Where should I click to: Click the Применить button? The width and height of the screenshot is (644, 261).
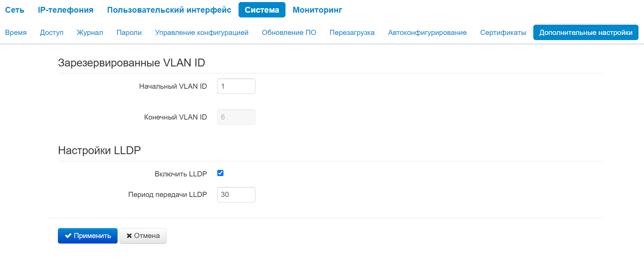click(x=88, y=236)
